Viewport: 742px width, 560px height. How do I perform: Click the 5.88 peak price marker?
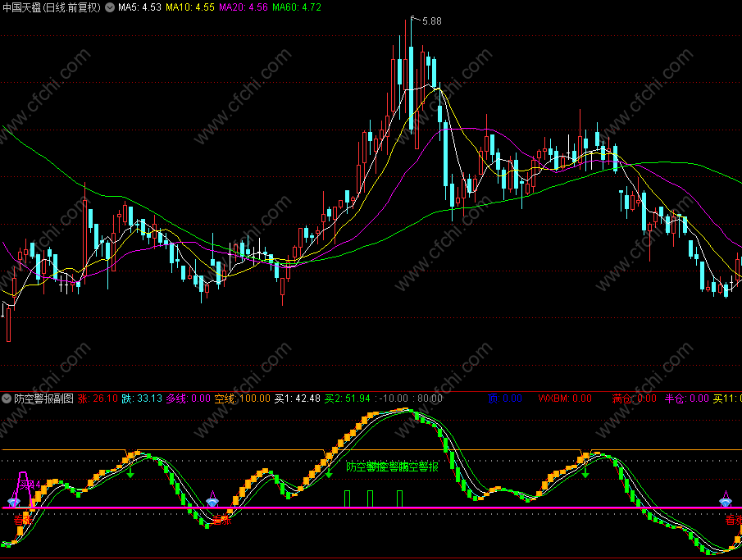pos(431,20)
